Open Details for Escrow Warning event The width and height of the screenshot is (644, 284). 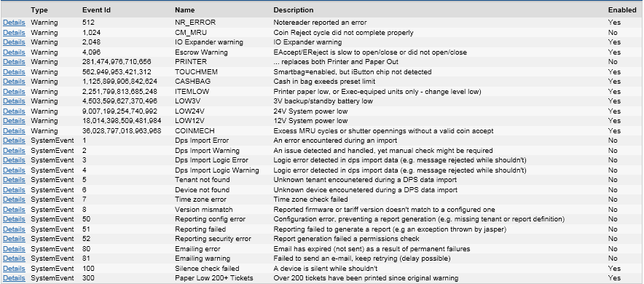point(14,52)
